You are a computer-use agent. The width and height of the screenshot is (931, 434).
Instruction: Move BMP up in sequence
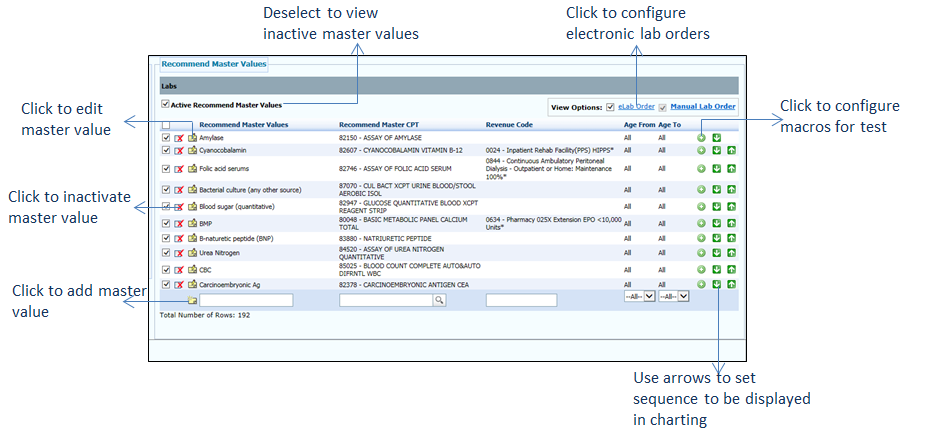point(731,222)
